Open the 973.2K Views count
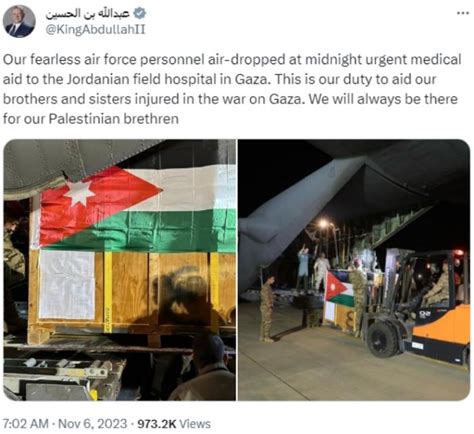474x434 pixels. pos(174,424)
